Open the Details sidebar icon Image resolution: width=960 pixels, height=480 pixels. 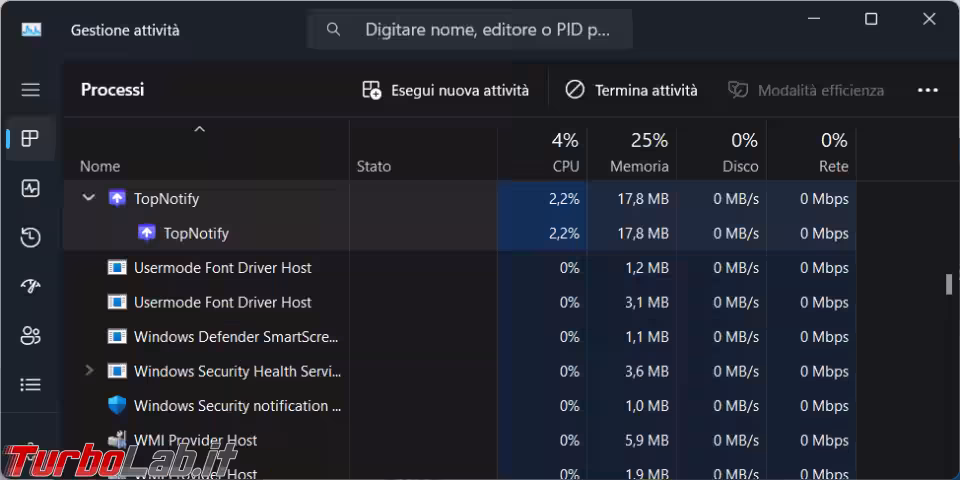[x=30, y=384]
